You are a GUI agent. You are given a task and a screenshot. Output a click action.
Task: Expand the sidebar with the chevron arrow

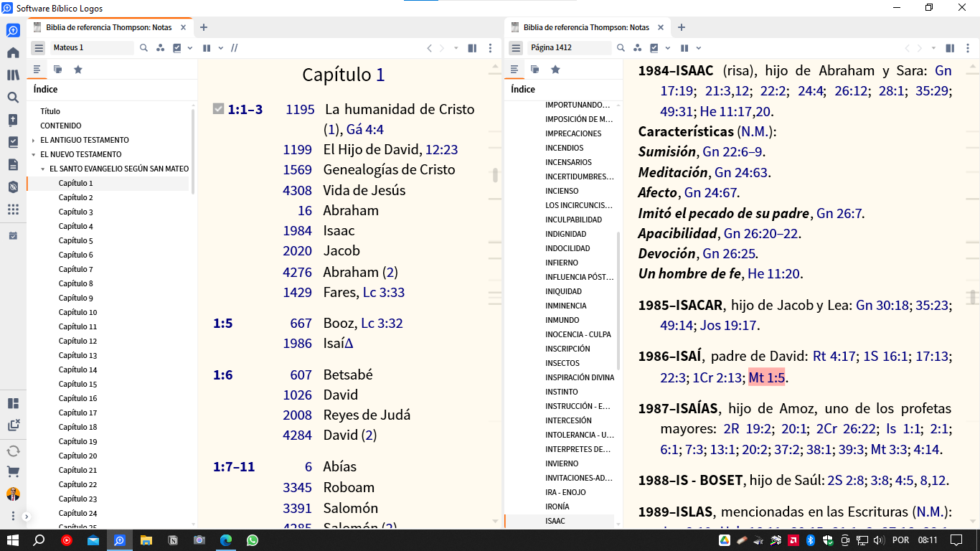pos(27,517)
